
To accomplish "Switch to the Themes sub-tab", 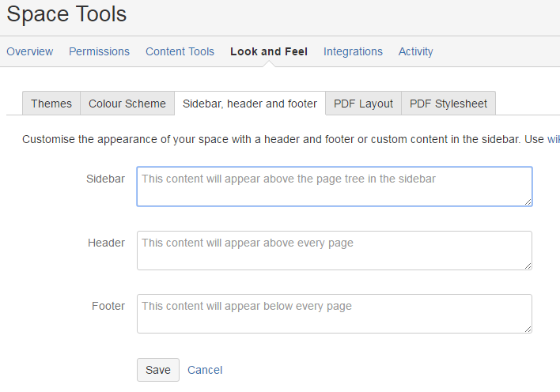I will [51, 104].
